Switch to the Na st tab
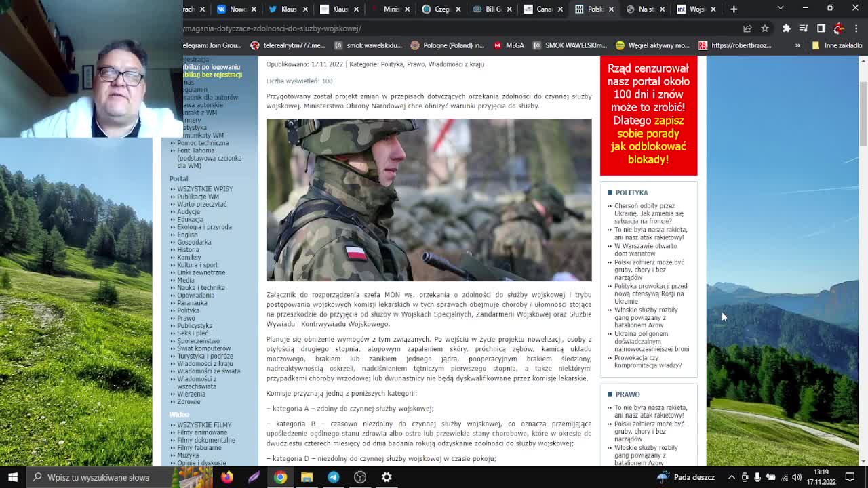The width and height of the screenshot is (868, 488). 646,9
